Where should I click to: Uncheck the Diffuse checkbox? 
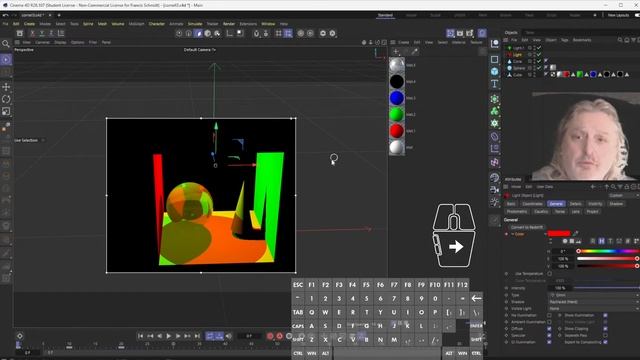(x=549, y=329)
